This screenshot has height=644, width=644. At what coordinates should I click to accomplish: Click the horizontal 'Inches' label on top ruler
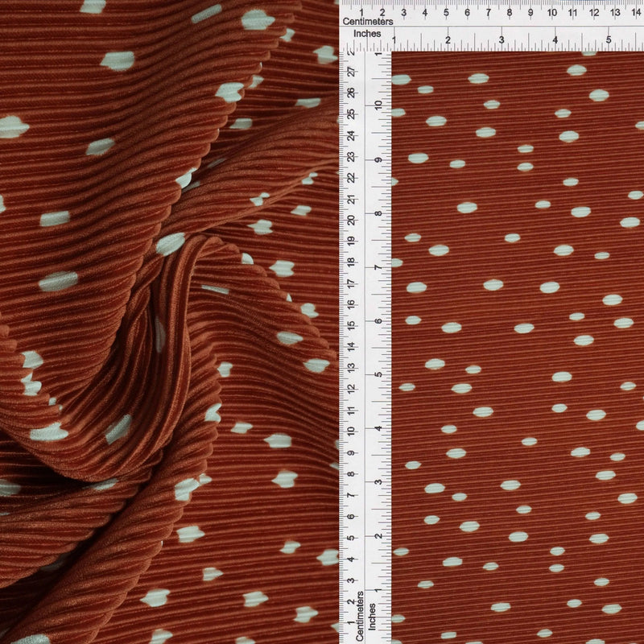click(367, 34)
